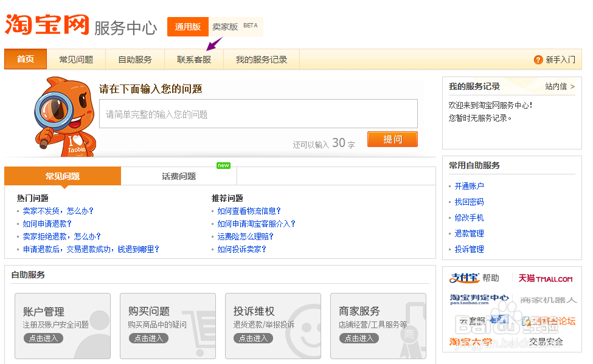593x364 pixels.
Task: Open the 支付宝 帮助 logo link
Action: pos(474,278)
